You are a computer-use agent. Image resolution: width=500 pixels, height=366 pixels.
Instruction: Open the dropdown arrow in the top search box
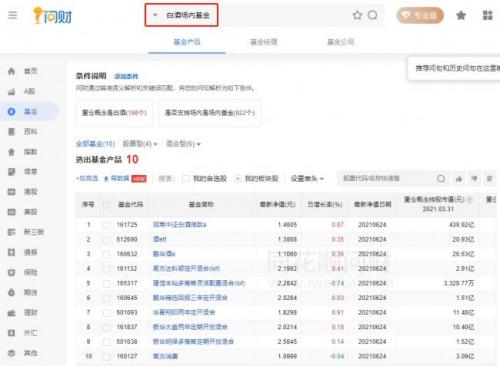(x=155, y=15)
